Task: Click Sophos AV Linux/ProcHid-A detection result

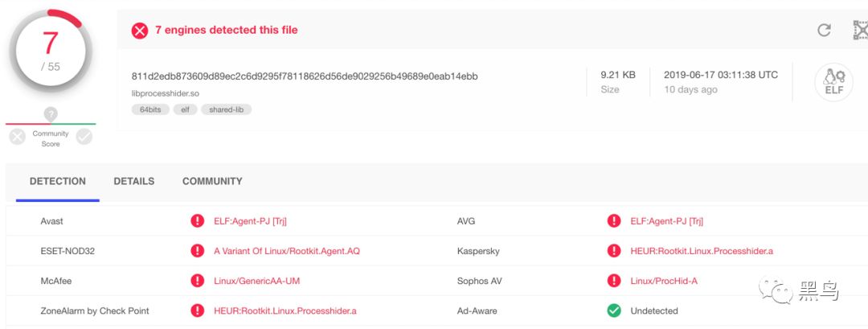Action: (x=664, y=281)
